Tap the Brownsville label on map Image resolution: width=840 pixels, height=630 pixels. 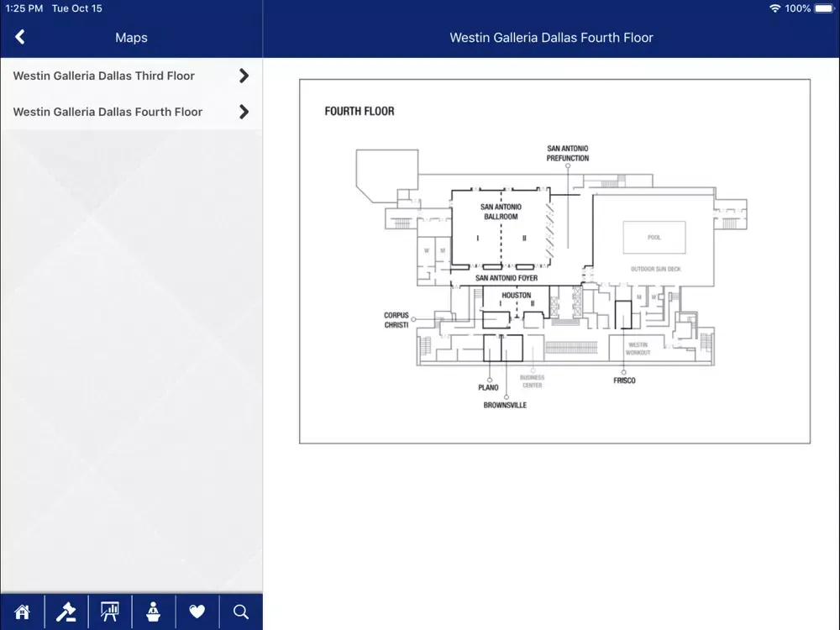pyautogui.click(x=505, y=405)
